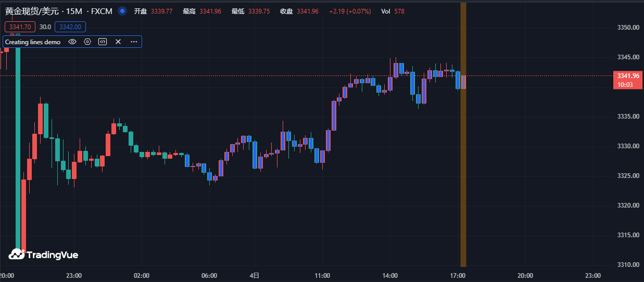Click the Vol 578 volume readout
The image size is (644, 282).
(393, 11)
